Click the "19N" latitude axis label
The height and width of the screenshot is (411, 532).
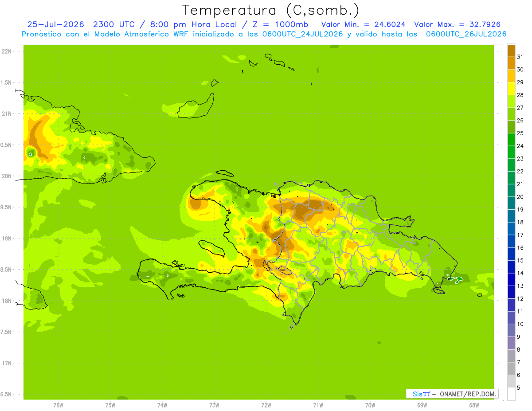[x=6, y=239]
